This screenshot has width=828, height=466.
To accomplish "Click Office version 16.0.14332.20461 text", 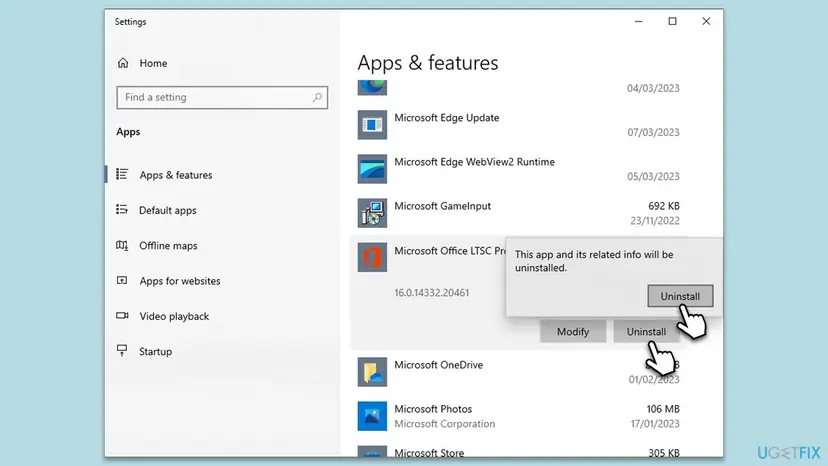I will (431, 293).
